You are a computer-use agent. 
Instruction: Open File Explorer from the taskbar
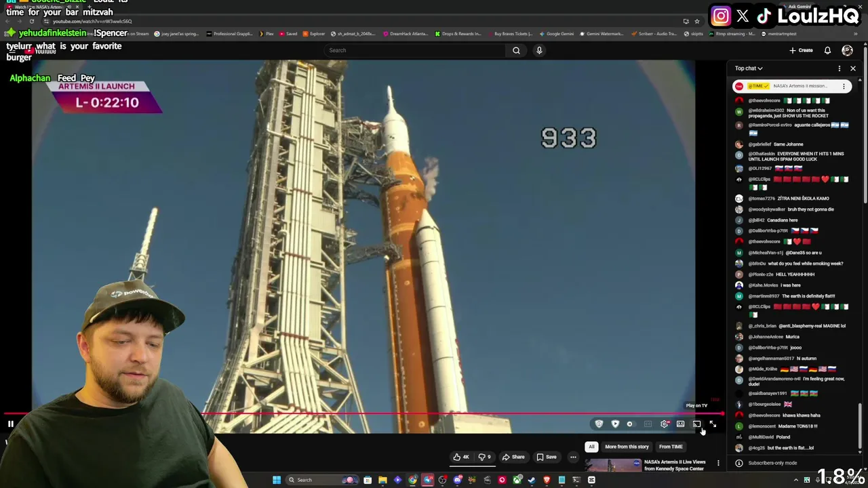click(382, 480)
